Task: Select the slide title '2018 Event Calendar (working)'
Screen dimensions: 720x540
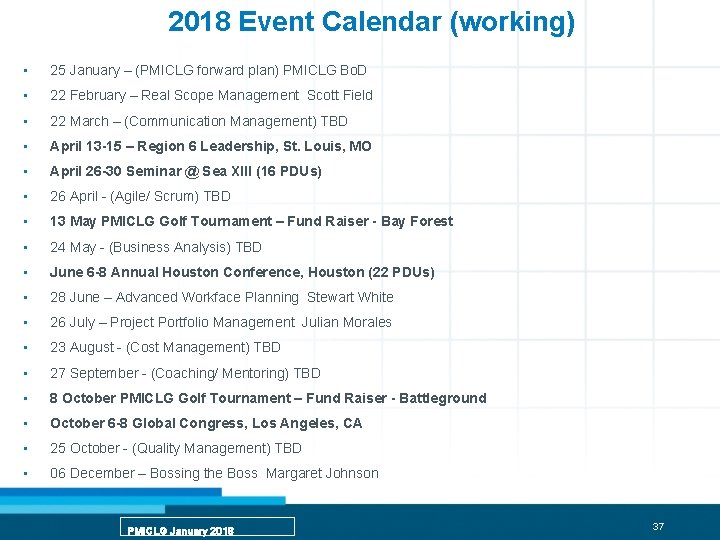Action: [371, 22]
